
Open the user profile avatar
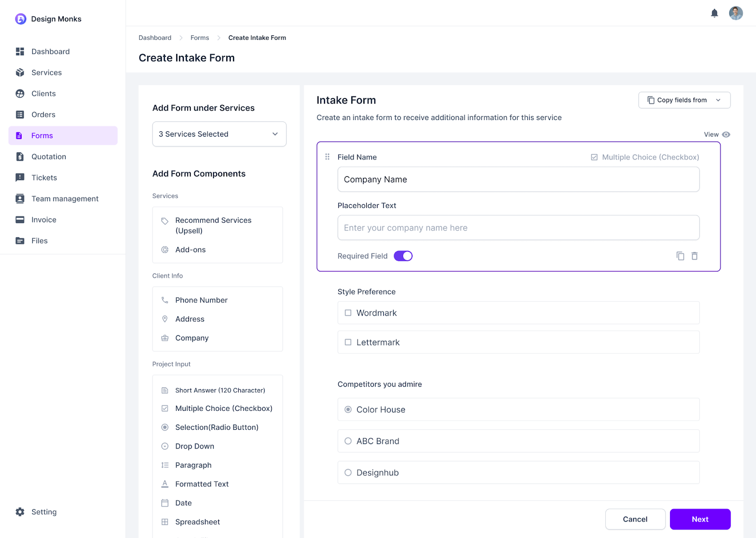point(736,13)
